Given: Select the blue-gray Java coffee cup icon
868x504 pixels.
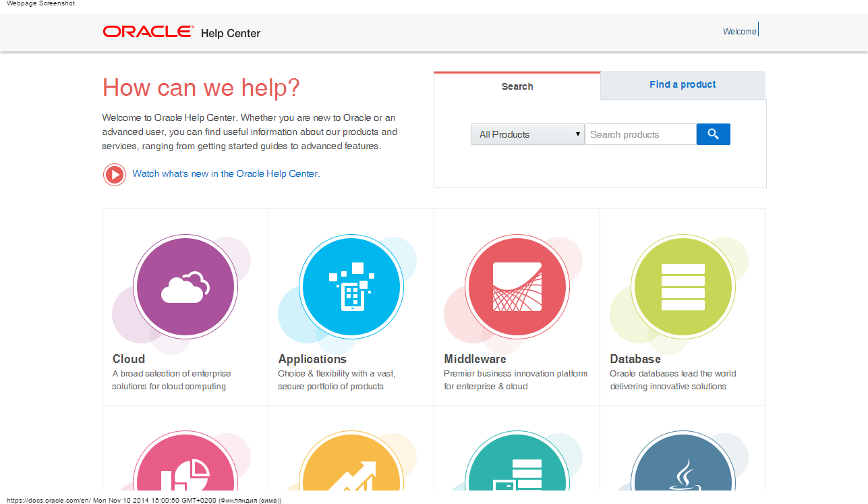Looking at the screenshot, I should pos(683,461).
